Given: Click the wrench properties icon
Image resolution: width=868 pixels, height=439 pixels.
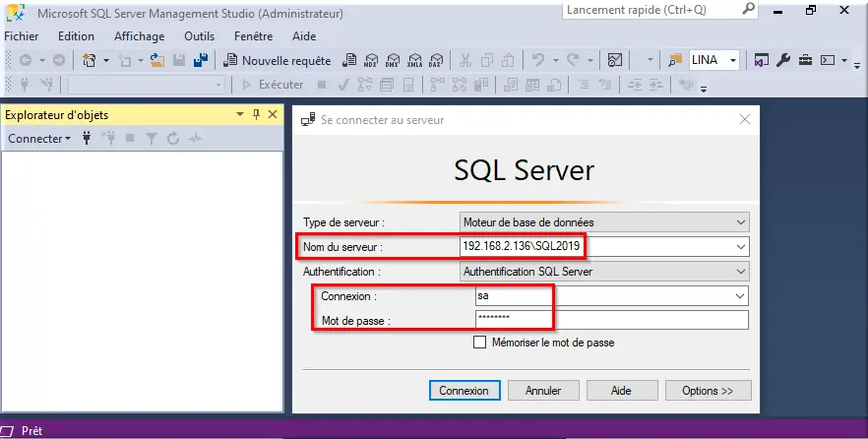Looking at the screenshot, I should pyautogui.click(x=783, y=60).
